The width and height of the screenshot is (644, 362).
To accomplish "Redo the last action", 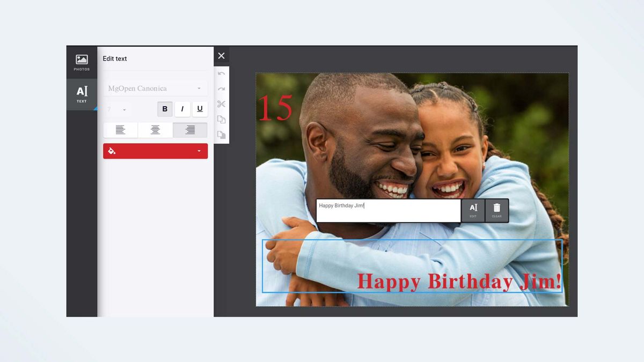I will (221, 89).
